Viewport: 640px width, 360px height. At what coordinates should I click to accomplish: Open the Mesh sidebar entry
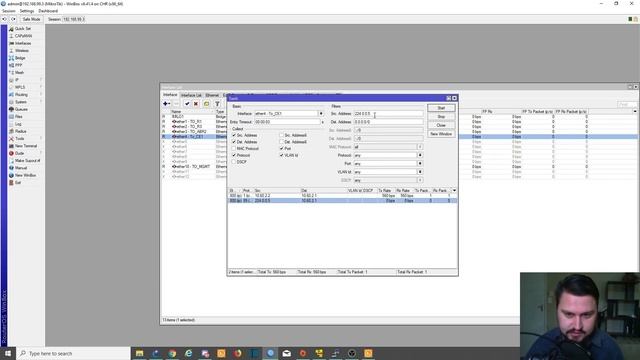click(19, 73)
